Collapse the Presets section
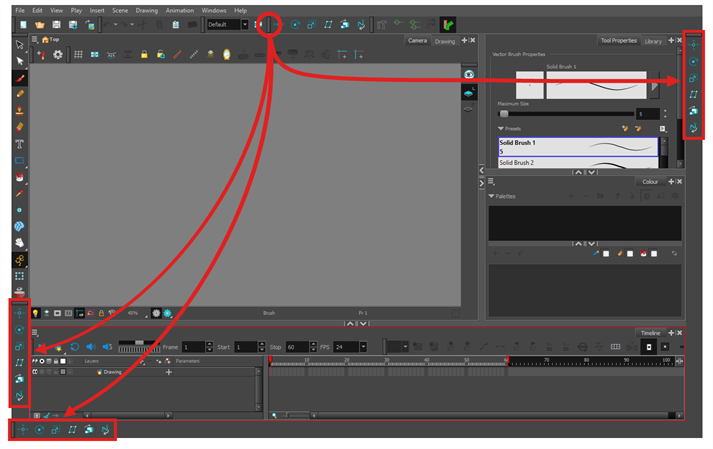This screenshot has height=449, width=713. pyautogui.click(x=501, y=128)
